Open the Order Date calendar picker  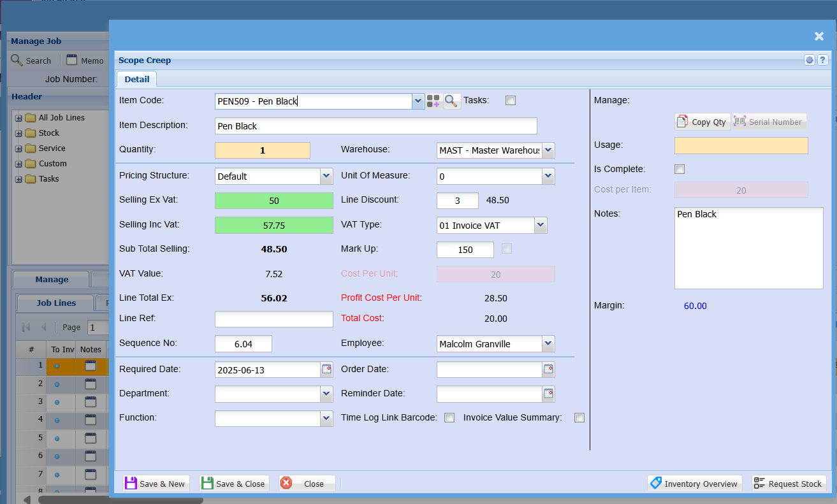(548, 370)
